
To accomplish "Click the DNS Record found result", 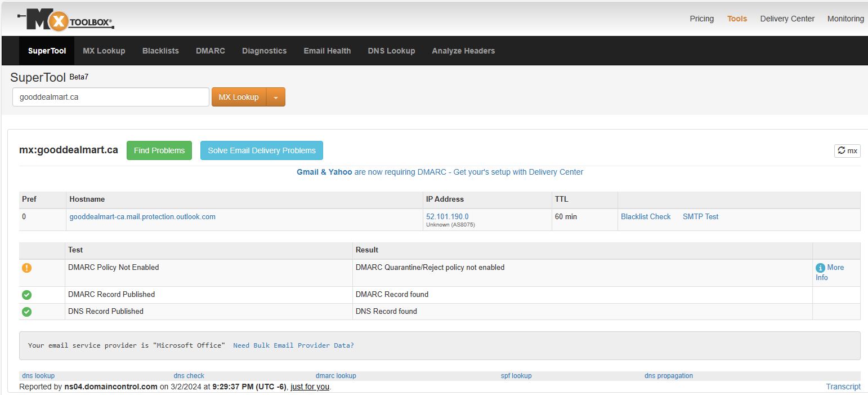I will point(386,312).
